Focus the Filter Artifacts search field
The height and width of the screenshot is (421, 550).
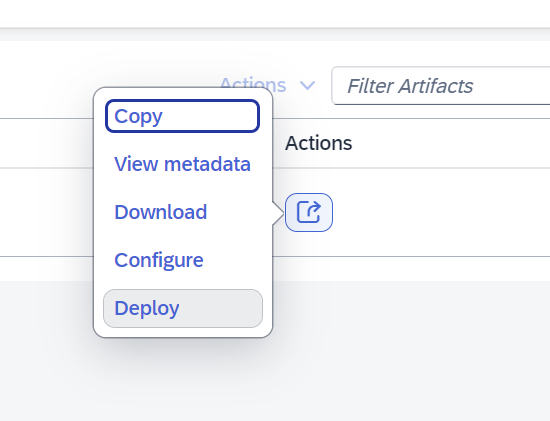pos(441,86)
